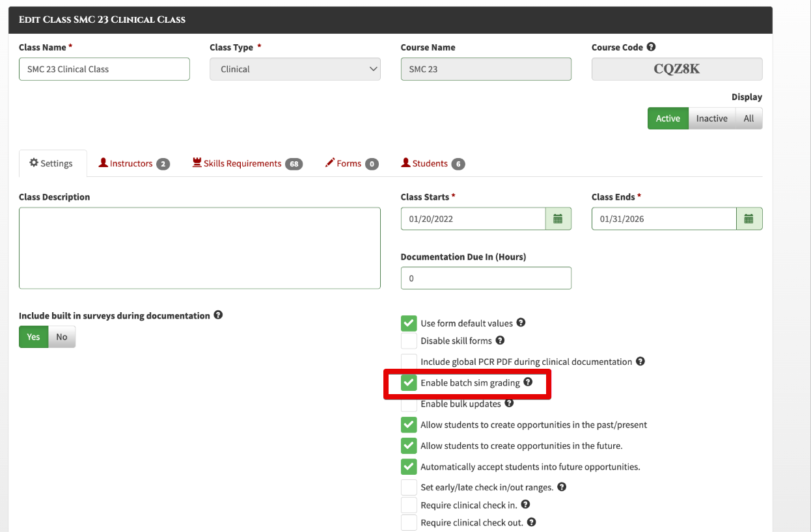Uncheck Enable batch sim grading
Screen dimensions: 811x532
pyautogui.click(x=409, y=382)
